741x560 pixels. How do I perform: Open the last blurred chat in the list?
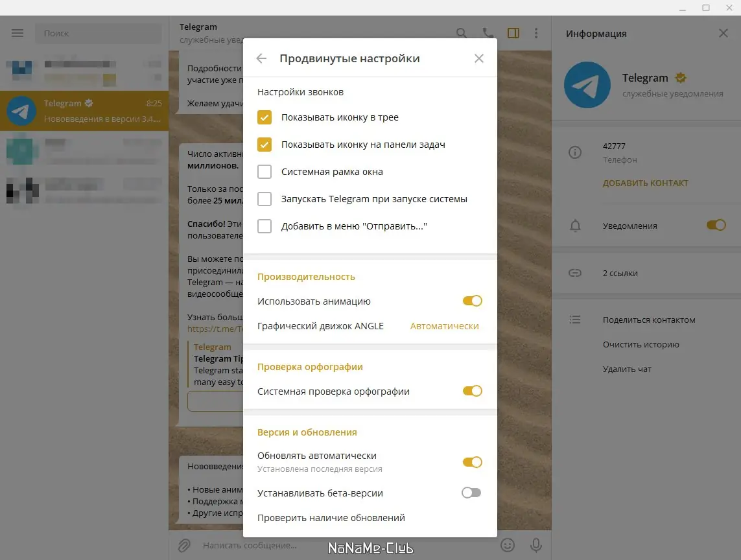[x=84, y=191]
